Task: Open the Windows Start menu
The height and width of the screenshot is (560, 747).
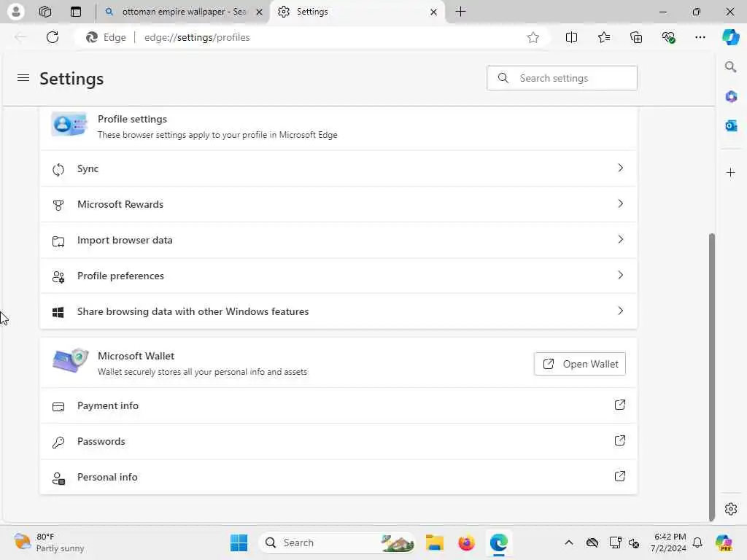Action: coord(239,542)
